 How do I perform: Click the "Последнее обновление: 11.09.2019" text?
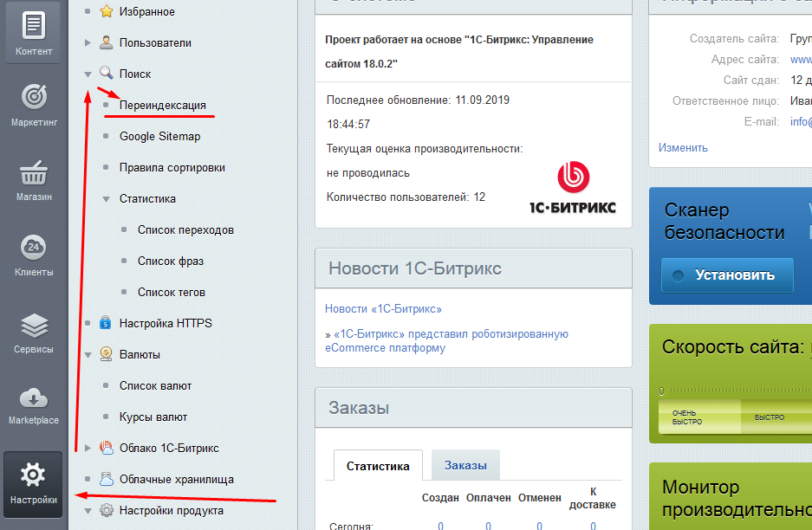click(x=418, y=100)
